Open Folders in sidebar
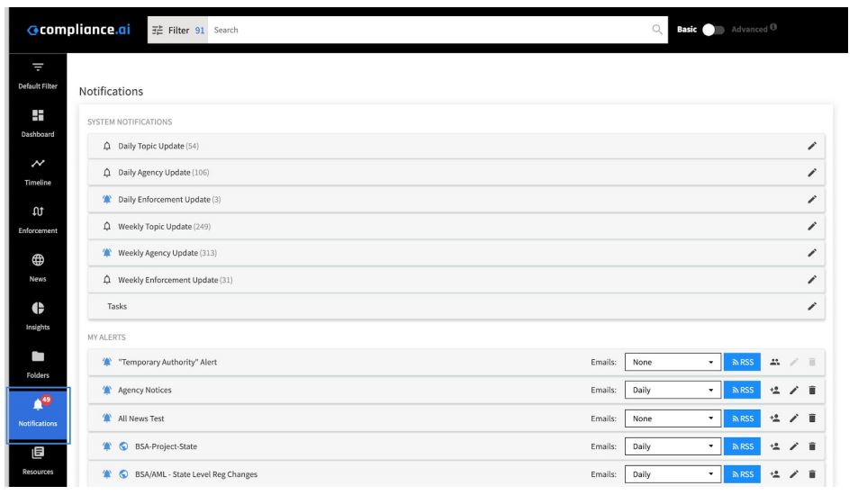 38,364
